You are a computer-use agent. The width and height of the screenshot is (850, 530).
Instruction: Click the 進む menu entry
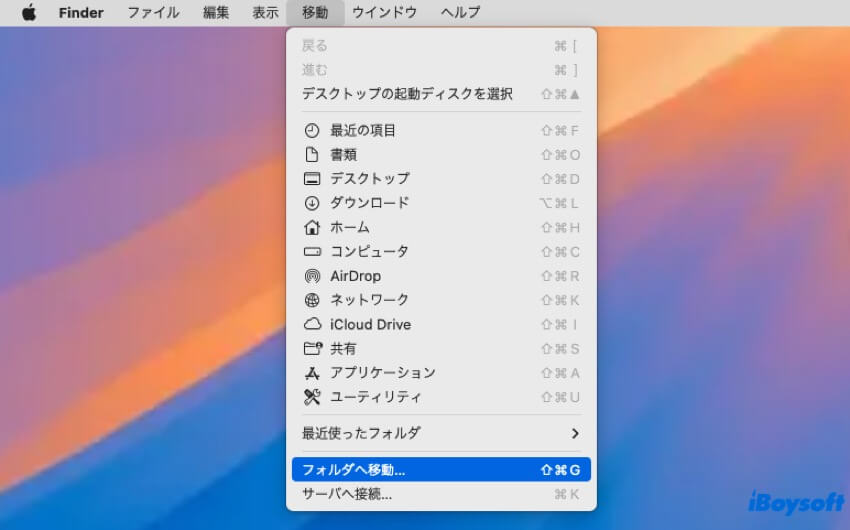[x=441, y=70]
